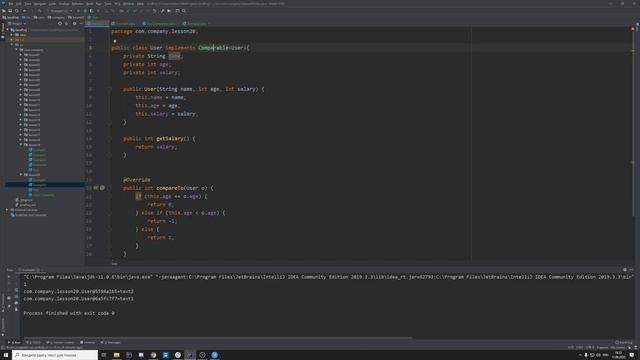Click console line ending with test2
Screen dimensions: 640x360
tap(79, 291)
